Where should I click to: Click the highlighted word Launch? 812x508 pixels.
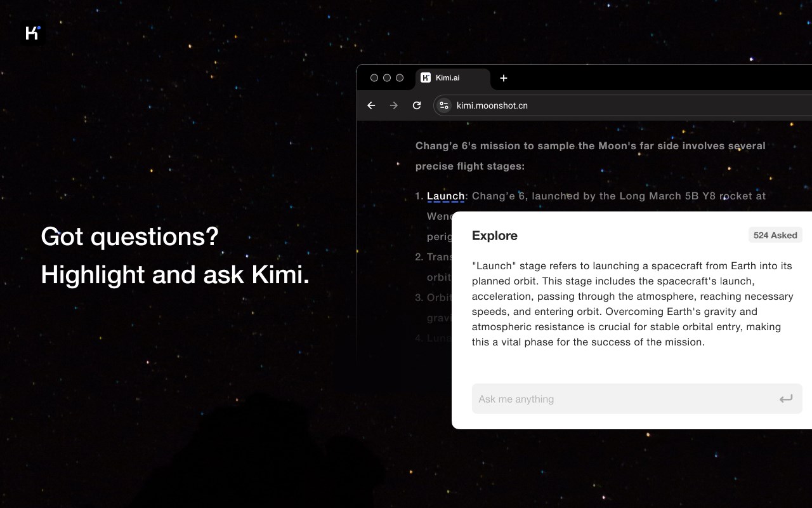(x=445, y=196)
